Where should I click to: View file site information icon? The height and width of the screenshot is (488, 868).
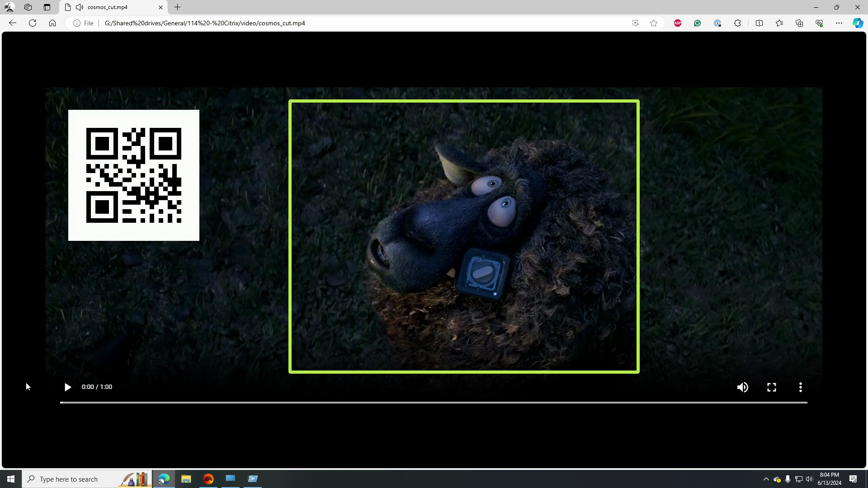pyautogui.click(x=77, y=23)
